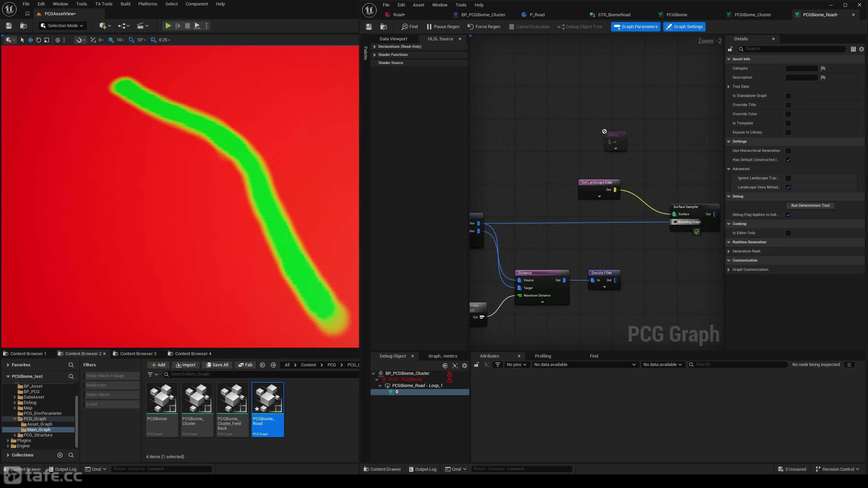
Task: Expand Generation Radii section
Action: pos(729,251)
